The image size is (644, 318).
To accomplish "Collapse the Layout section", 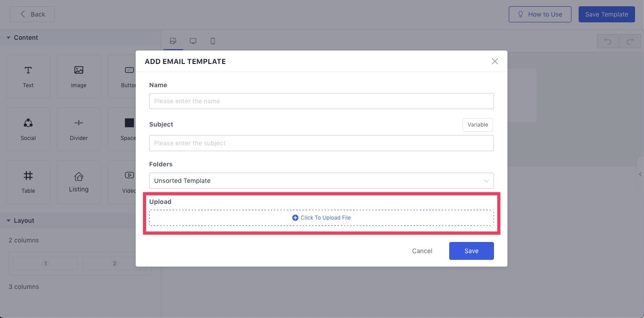I will coord(8,220).
